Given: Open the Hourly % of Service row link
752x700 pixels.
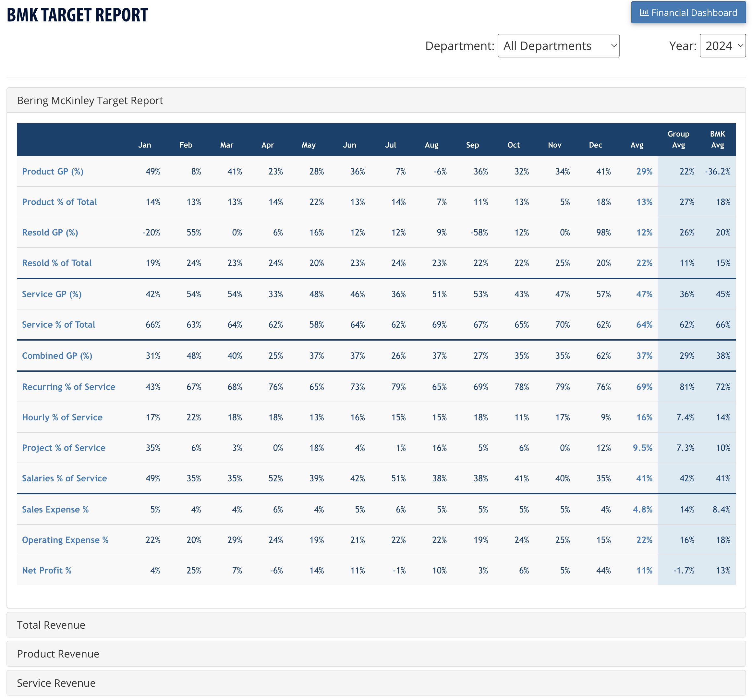Looking at the screenshot, I should (62, 417).
